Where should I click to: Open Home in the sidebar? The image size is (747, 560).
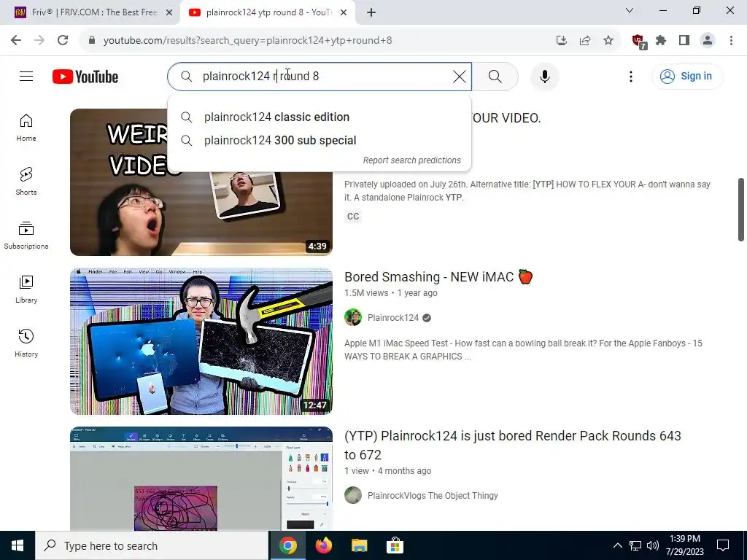tap(26, 128)
